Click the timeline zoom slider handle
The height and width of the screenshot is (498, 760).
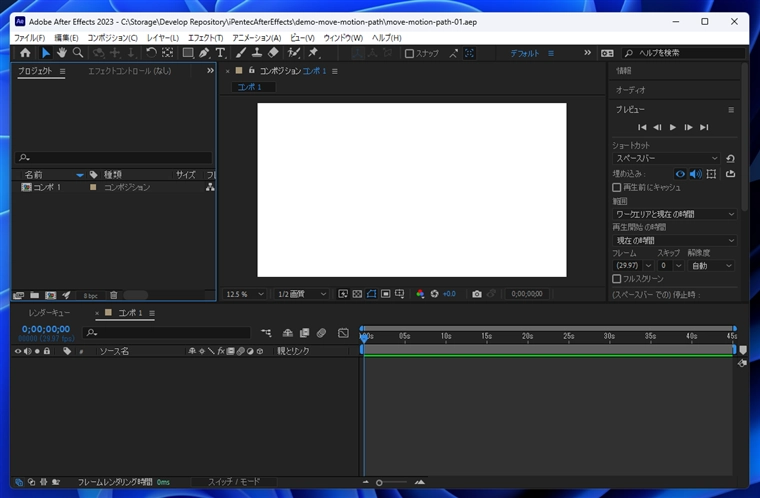click(379, 482)
